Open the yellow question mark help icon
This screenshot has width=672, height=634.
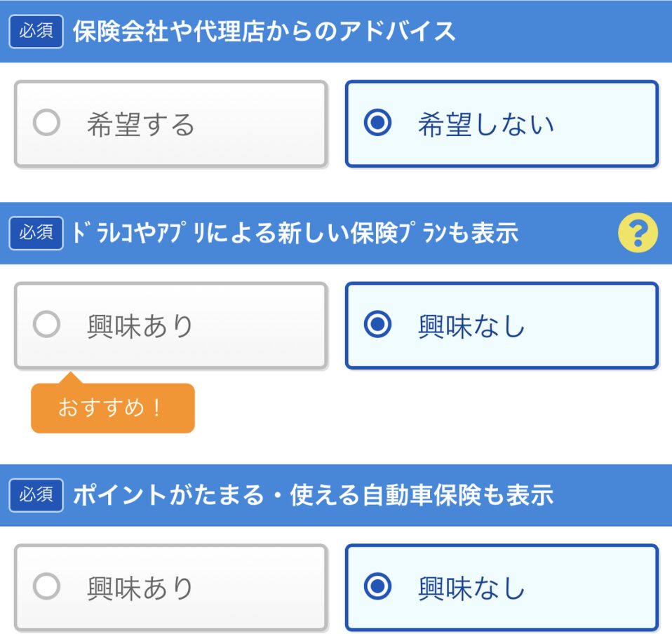(x=638, y=233)
